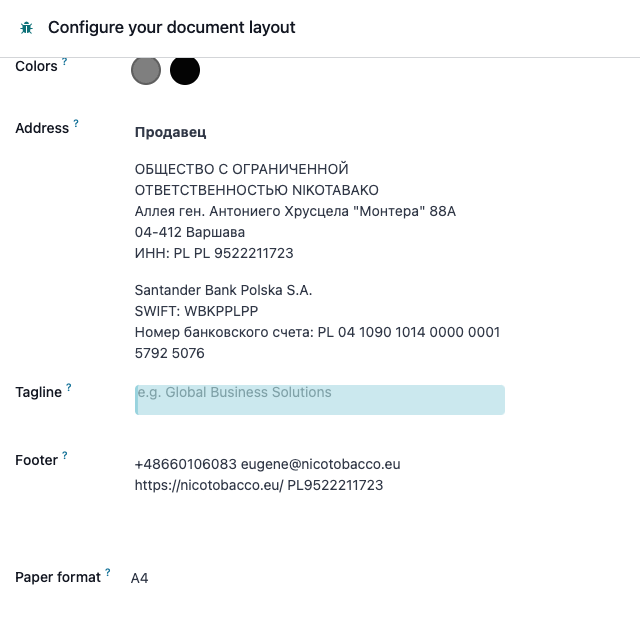Click the ИНН: PL PL 9522211723 line

(x=214, y=253)
